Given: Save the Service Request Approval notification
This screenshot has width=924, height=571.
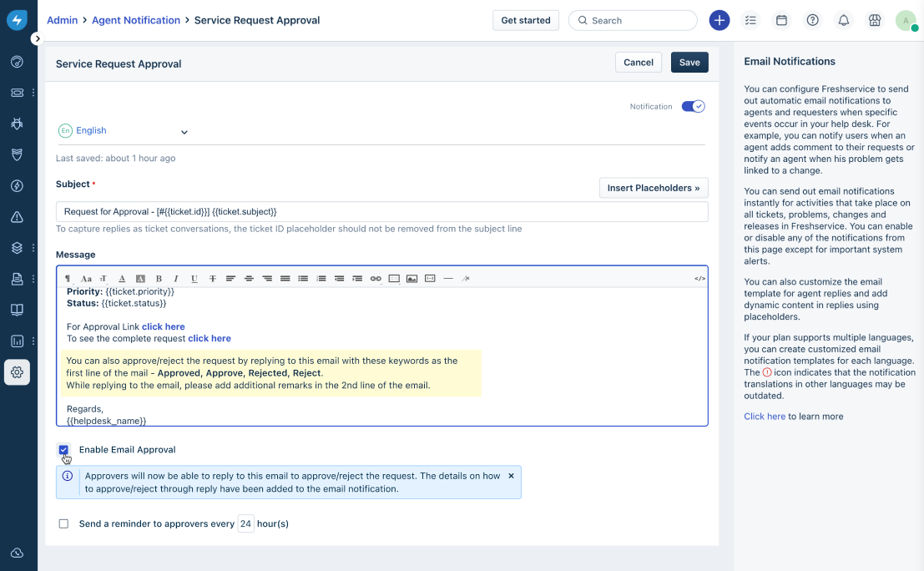Looking at the screenshot, I should pyautogui.click(x=689, y=63).
